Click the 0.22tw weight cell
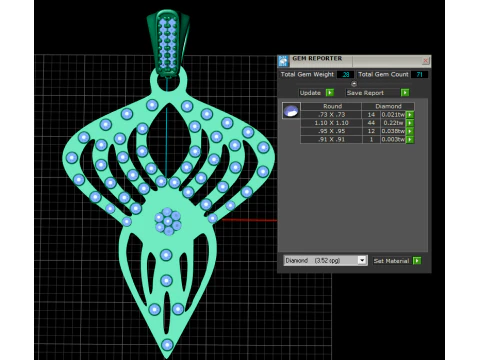Image resolution: width=480 pixels, height=360 pixels. click(x=393, y=123)
